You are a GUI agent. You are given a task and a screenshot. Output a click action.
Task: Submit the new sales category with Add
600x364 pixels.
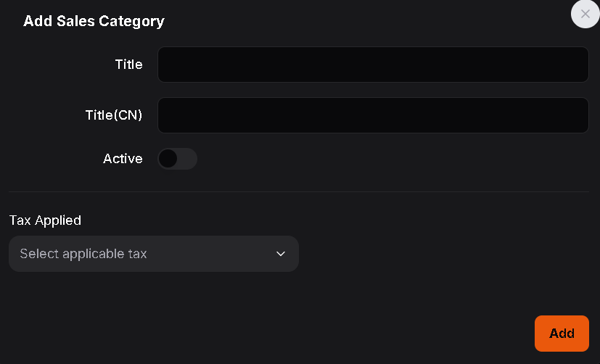point(562,334)
